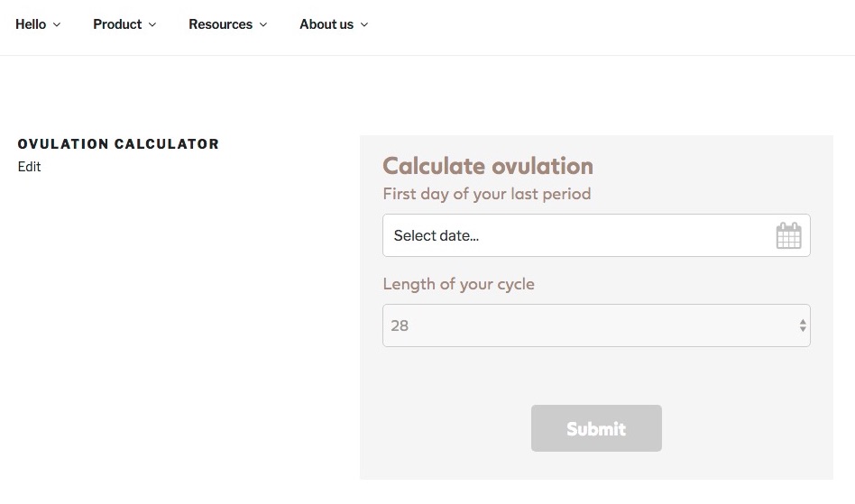Expand the chevron next to Resources
The width and height of the screenshot is (855, 504).
point(263,25)
